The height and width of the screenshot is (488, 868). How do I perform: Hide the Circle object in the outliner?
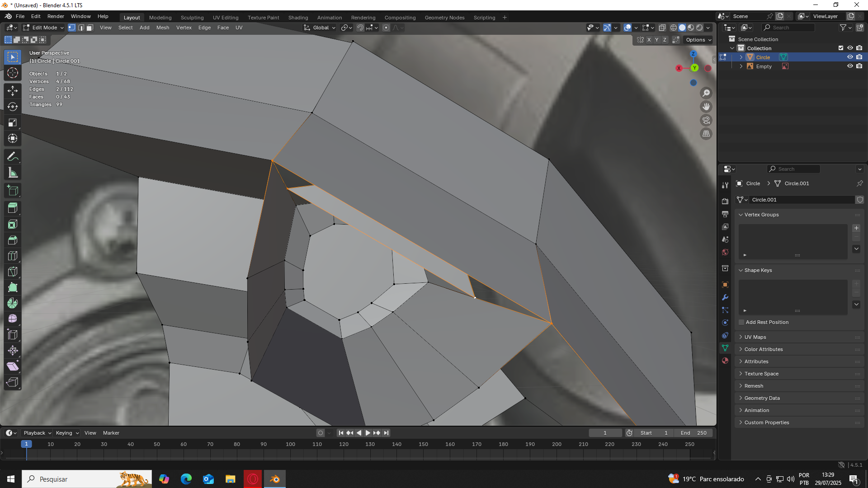coord(850,57)
